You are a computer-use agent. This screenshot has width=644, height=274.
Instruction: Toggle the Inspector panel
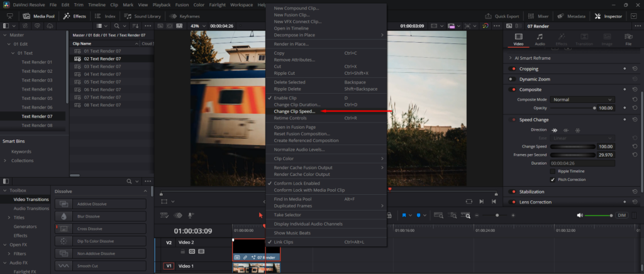608,16
